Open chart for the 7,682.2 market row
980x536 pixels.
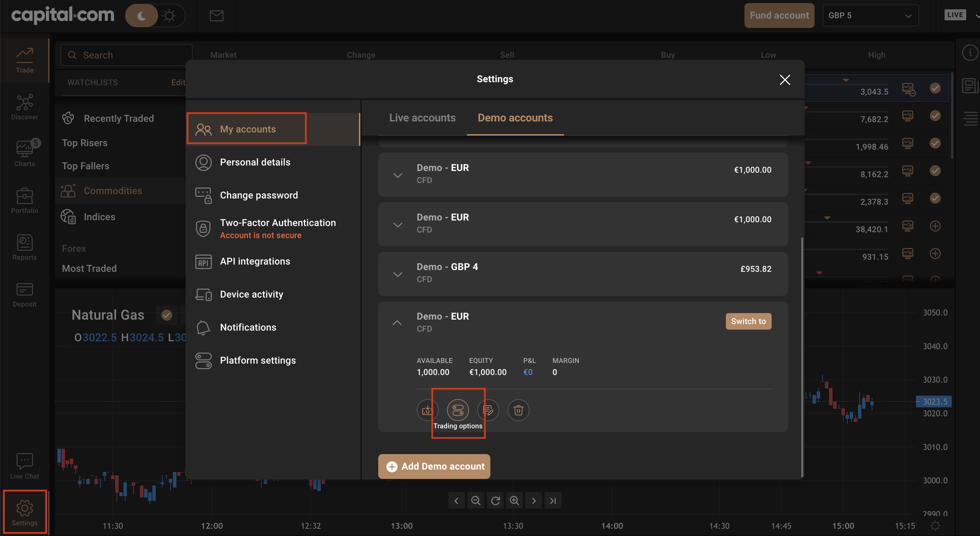[x=908, y=116]
